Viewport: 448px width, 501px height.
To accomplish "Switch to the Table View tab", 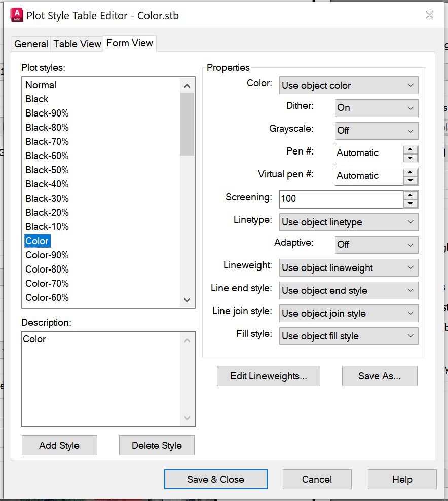I will click(77, 44).
